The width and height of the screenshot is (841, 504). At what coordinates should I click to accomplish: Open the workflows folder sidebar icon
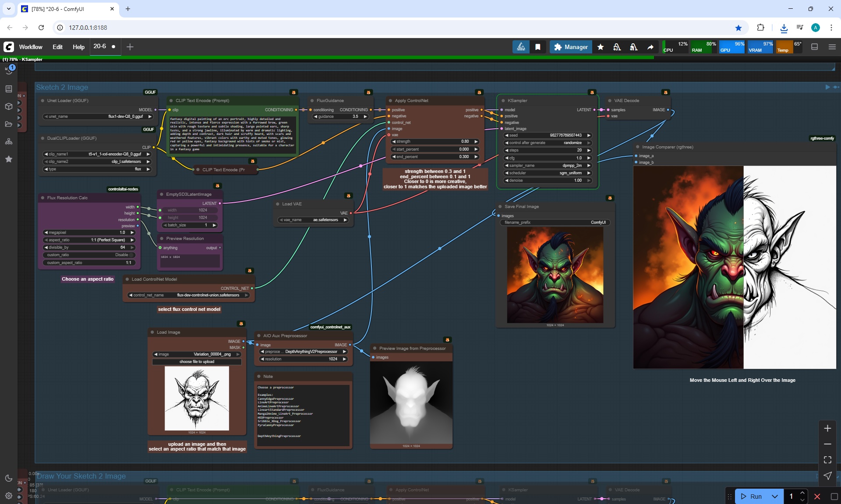click(x=9, y=124)
